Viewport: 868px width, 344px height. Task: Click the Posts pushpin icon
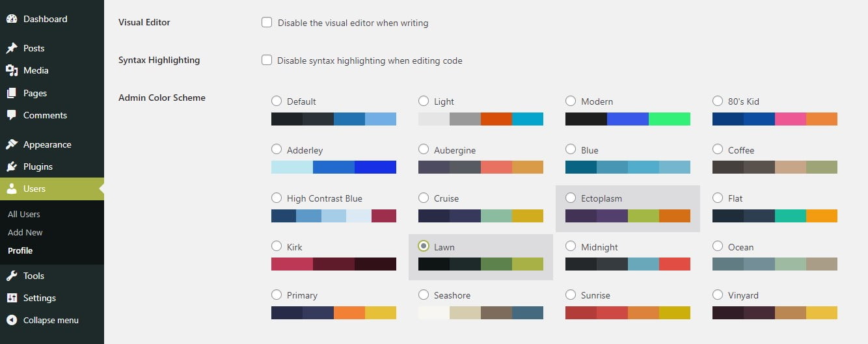tap(12, 48)
